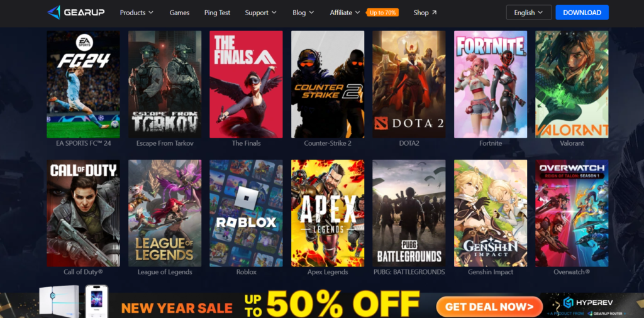The image size is (644, 318).
Task: Open the English language selector
Action: 529,13
